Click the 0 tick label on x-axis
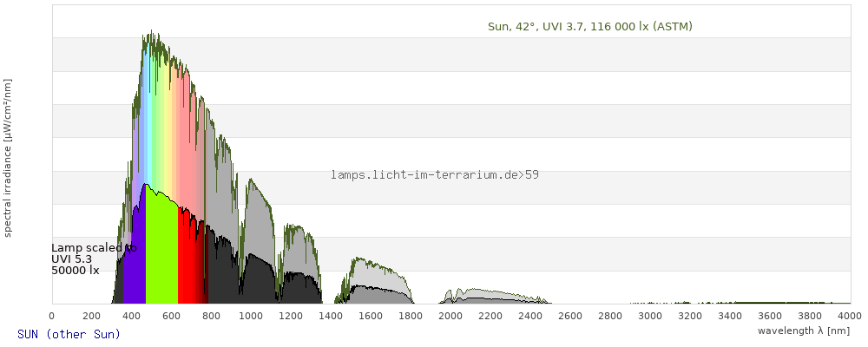 52,317
